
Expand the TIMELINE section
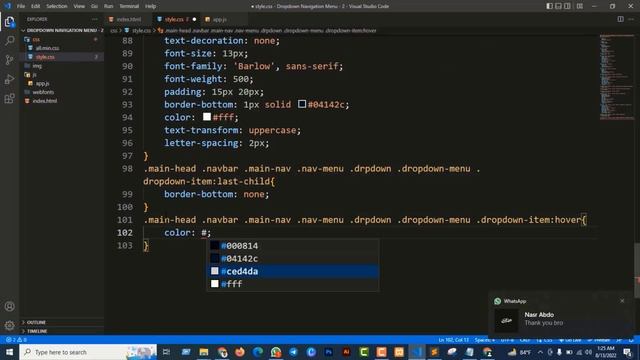click(61, 331)
